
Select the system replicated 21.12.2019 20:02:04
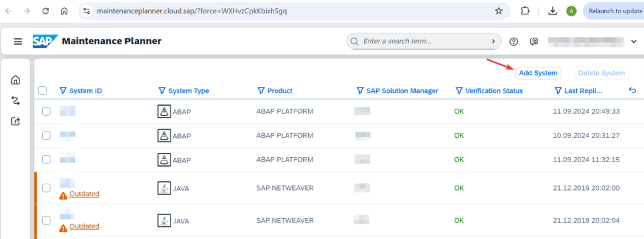[47, 220]
